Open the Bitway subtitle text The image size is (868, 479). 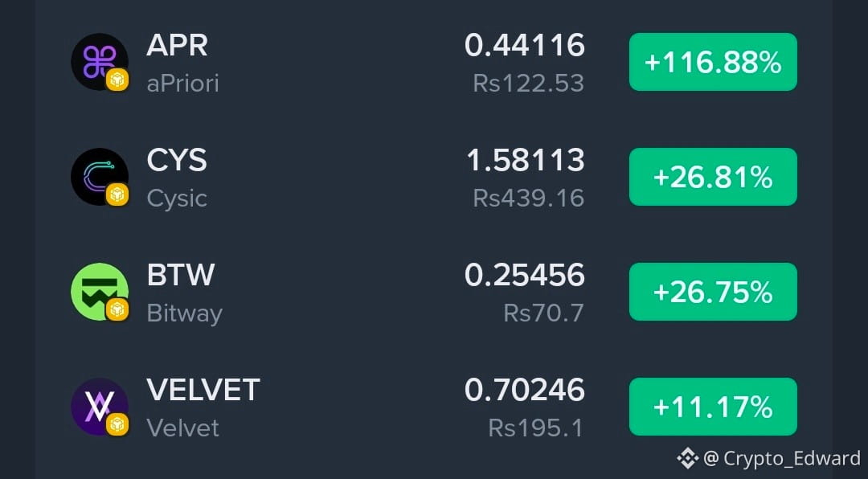click(x=184, y=313)
